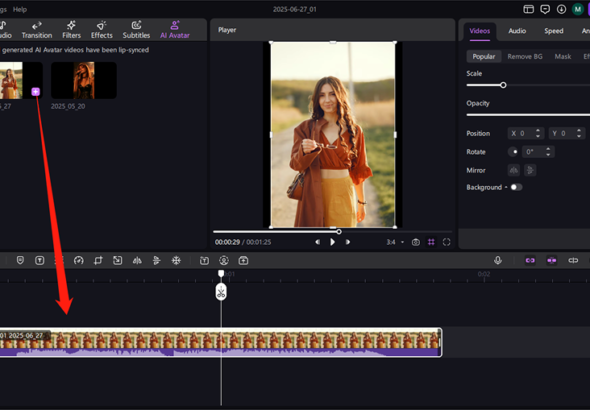Open the Subtitles panel
590x410 pixels.
(136, 30)
